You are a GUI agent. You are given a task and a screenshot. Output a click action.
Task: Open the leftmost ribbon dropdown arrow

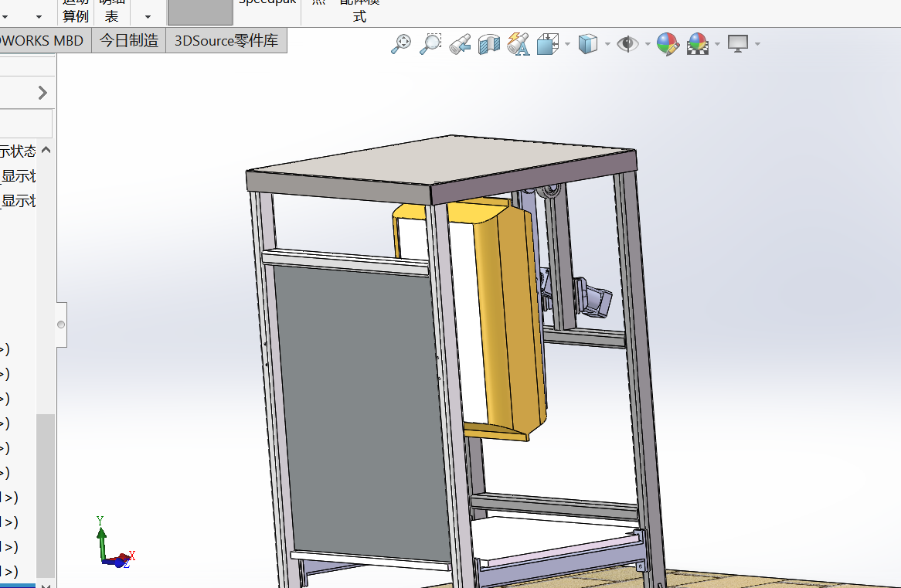tap(5, 17)
